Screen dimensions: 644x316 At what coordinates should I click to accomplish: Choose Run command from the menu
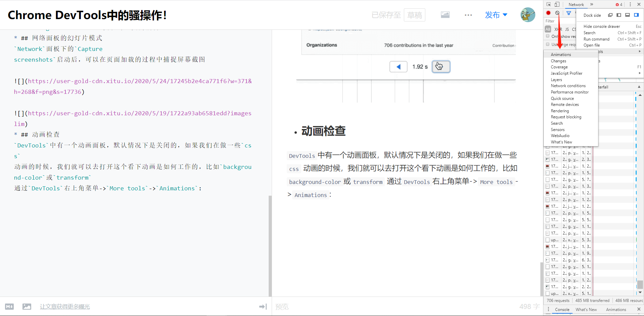click(x=610, y=39)
